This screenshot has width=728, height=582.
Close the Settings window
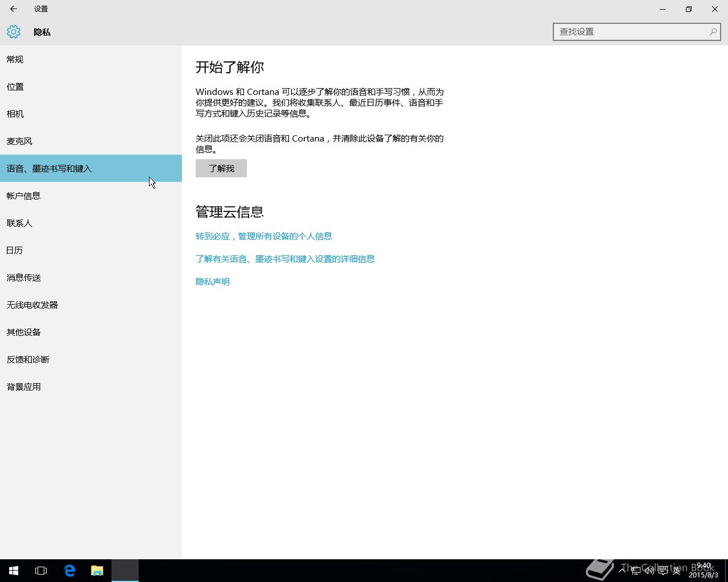point(715,9)
